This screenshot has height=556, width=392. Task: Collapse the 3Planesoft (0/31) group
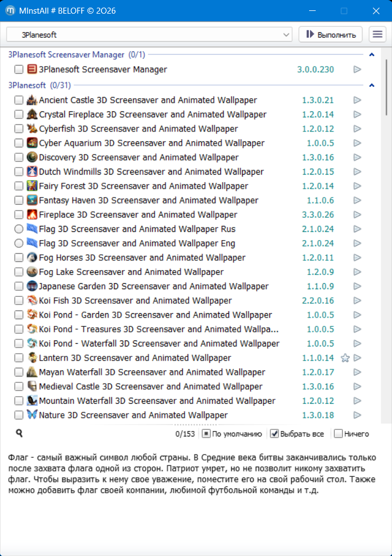(372, 85)
